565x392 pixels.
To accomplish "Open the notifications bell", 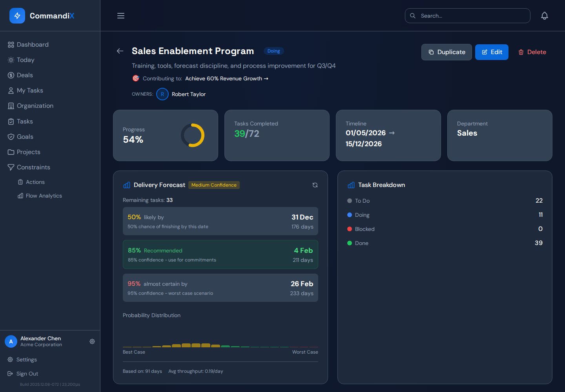I will pyautogui.click(x=545, y=16).
